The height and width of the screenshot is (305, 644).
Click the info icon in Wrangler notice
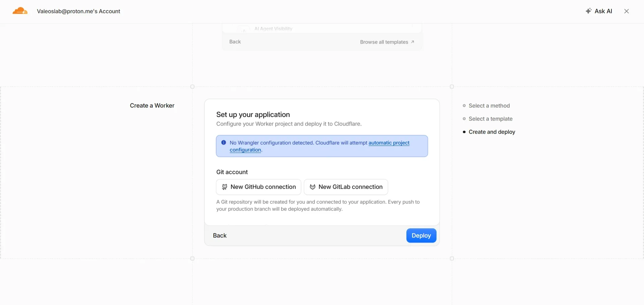pos(224,142)
